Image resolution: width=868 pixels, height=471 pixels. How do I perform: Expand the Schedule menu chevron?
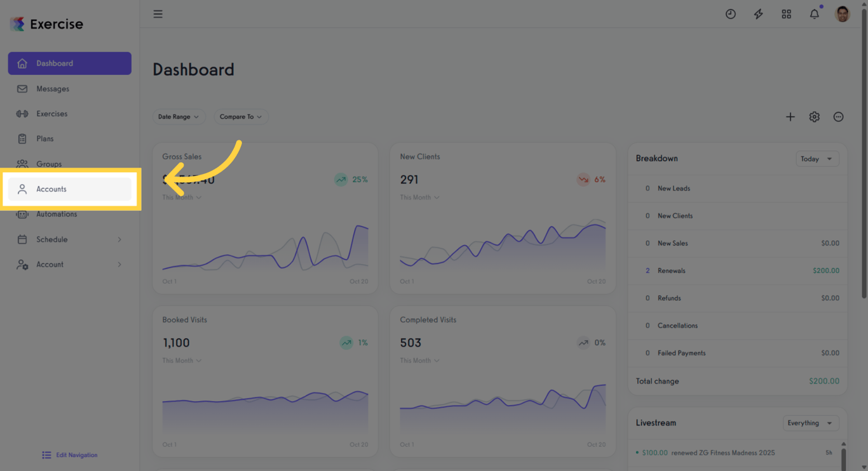point(119,239)
